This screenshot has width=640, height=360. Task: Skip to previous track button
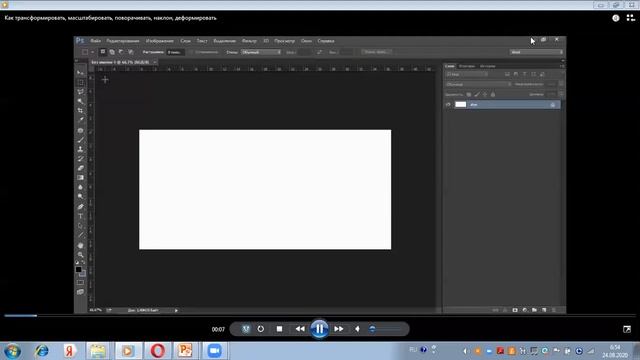tap(300, 329)
